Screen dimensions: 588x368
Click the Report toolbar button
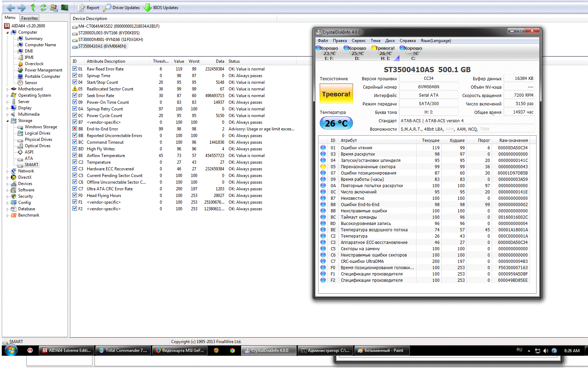[x=89, y=7]
